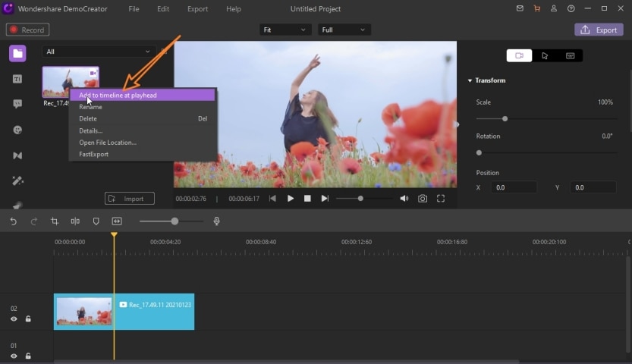
Task: Click the yellow playhead marker
Action: pyautogui.click(x=114, y=234)
